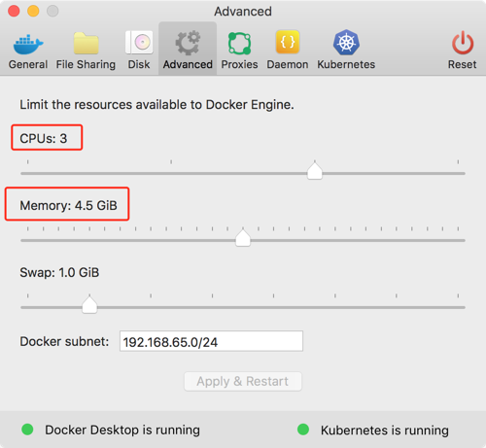The image size is (486, 448).
Task: Minimize window with the yellow button
Action: (x=33, y=11)
